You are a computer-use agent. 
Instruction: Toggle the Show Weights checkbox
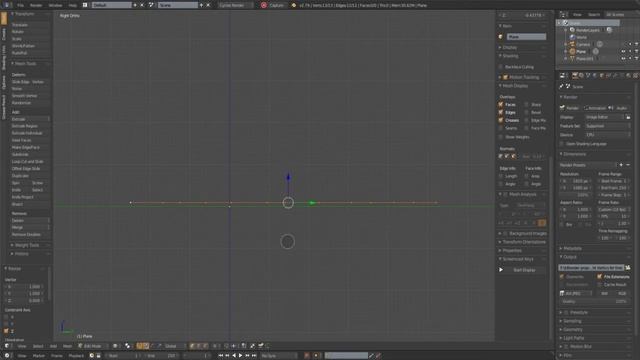click(x=501, y=137)
